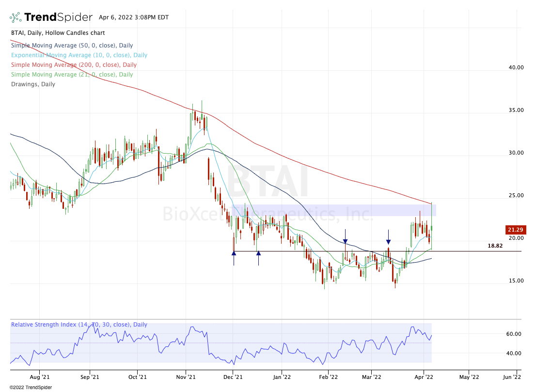Select Exponential Moving Average (10, 0, close) legend
Viewport: 536px width, 392px height.
(x=79, y=55)
